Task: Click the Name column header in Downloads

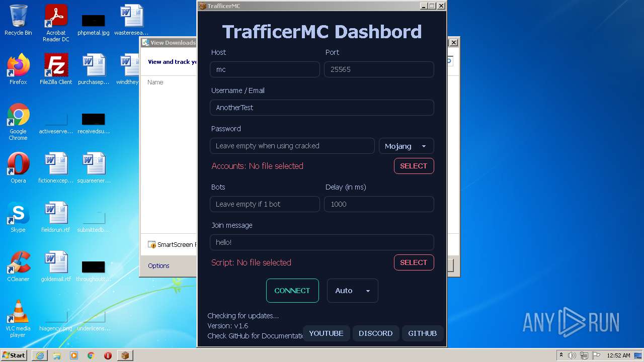Action: [x=155, y=82]
